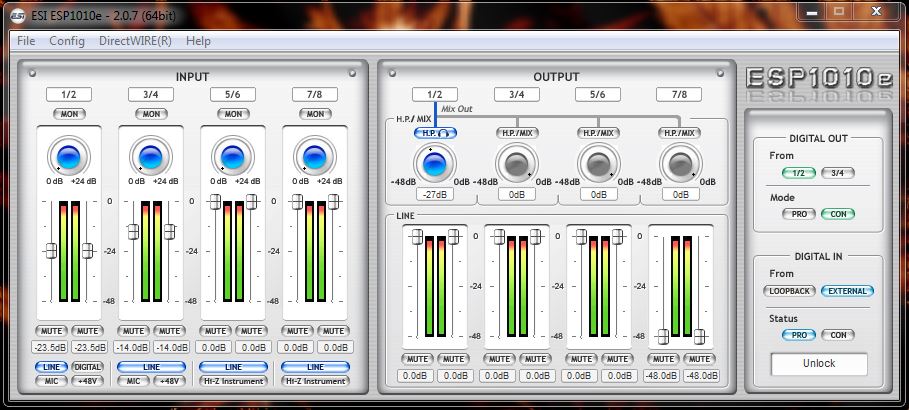Click the input 5/6 blue gain knob
The width and height of the screenshot is (909, 410).
click(232, 157)
